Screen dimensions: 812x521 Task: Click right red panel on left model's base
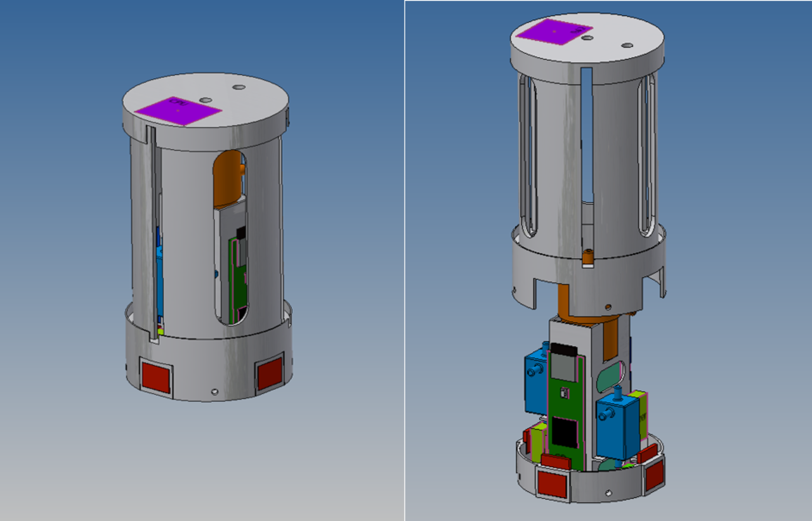270,374
